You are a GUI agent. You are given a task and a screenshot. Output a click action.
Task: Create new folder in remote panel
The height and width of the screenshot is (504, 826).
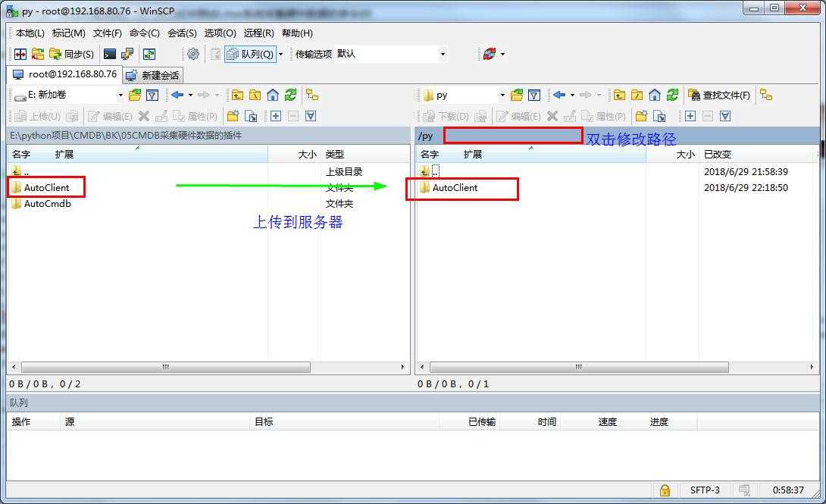pyautogui.click(x=641, y=116)
